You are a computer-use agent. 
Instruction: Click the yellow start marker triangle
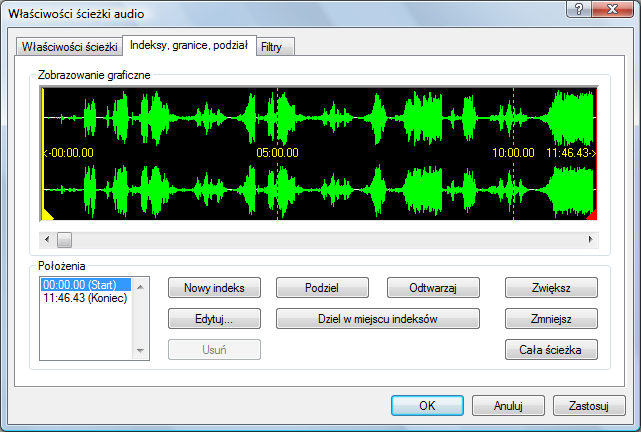coord(47,215)
